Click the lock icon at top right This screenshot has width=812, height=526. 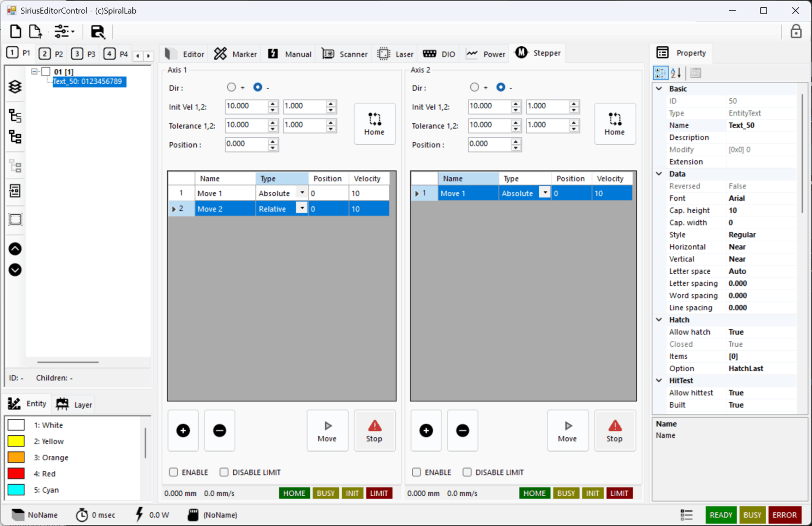pyautogui.click(x=795, y=32)
